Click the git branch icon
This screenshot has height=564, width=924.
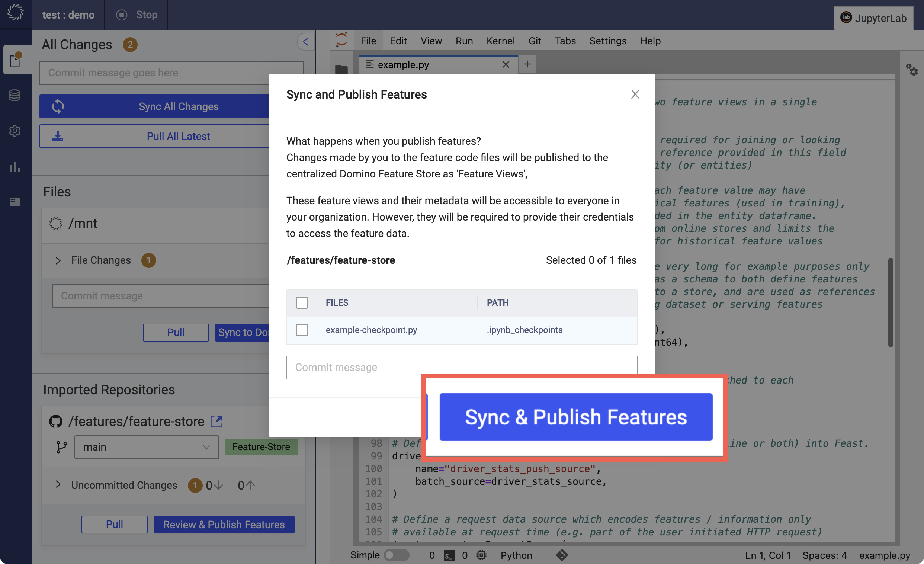coord(61,447)
